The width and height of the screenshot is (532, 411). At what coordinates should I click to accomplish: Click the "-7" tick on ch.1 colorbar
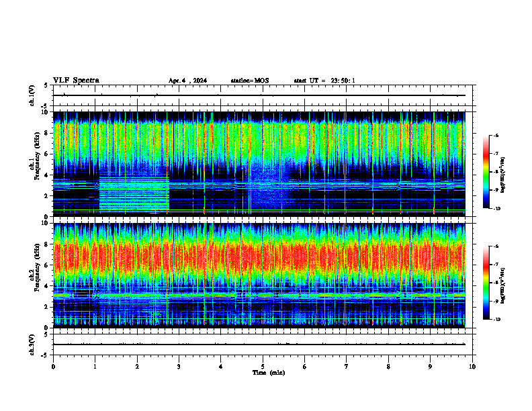point(496,154)
